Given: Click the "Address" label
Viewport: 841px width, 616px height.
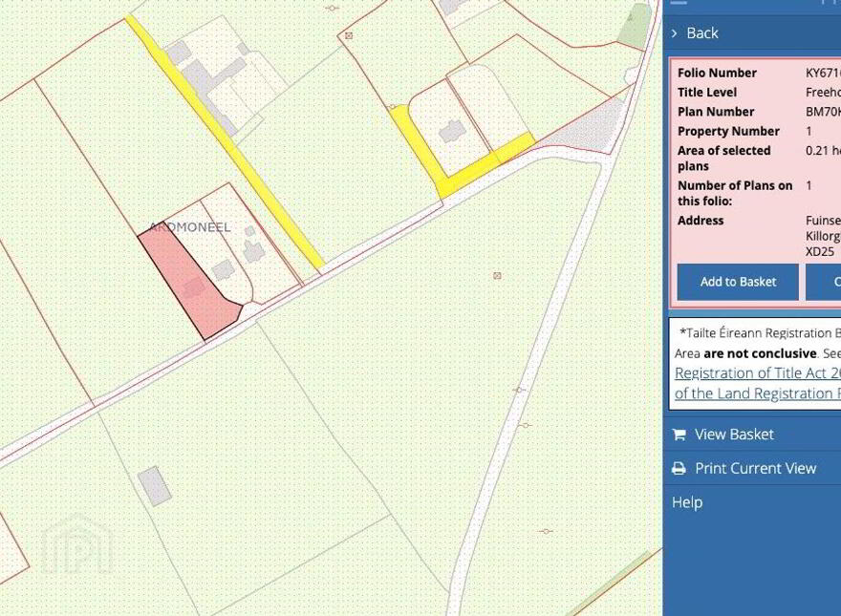Looking at the screenshot, I should 701,221.
